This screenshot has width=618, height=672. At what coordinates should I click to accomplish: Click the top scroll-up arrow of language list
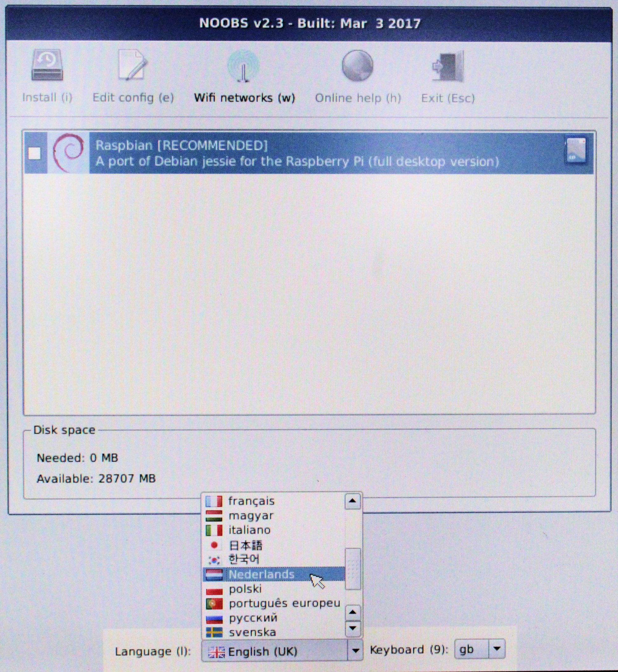coord(353,501)
